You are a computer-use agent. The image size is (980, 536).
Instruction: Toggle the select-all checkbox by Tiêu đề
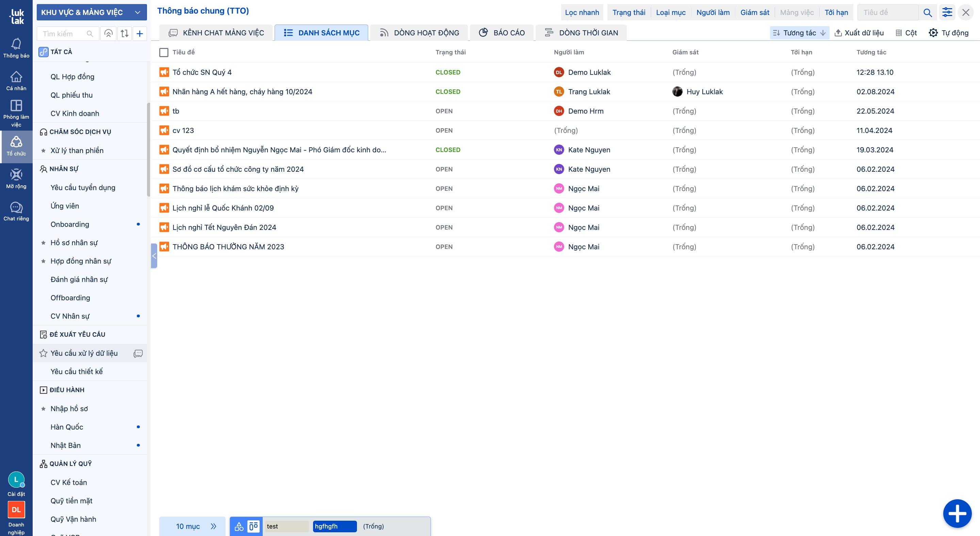pos(164,52)
